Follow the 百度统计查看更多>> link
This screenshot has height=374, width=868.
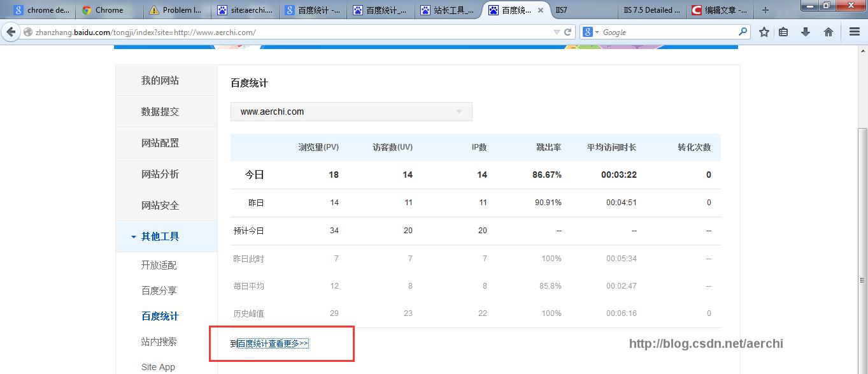[x=273, y=343]
